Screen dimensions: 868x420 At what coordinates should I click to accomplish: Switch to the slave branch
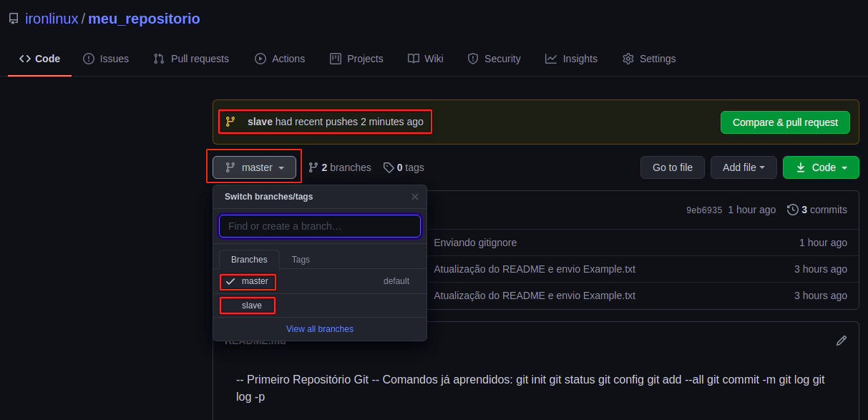251,306
